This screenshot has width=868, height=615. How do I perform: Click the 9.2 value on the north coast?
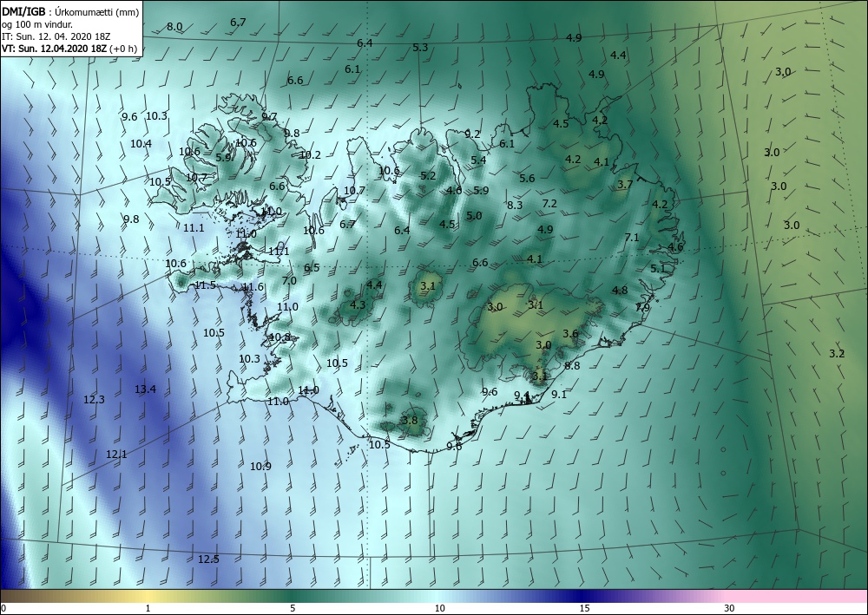[x=472, y=134]
